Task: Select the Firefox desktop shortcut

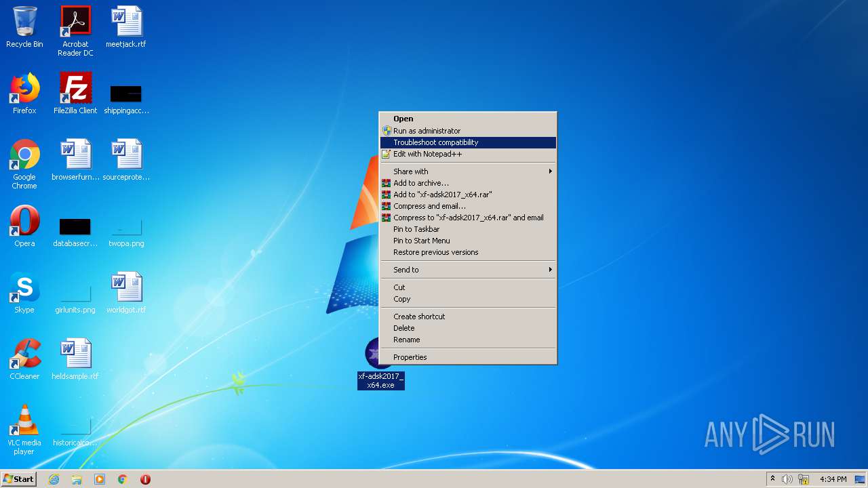Action: point(24,94)
